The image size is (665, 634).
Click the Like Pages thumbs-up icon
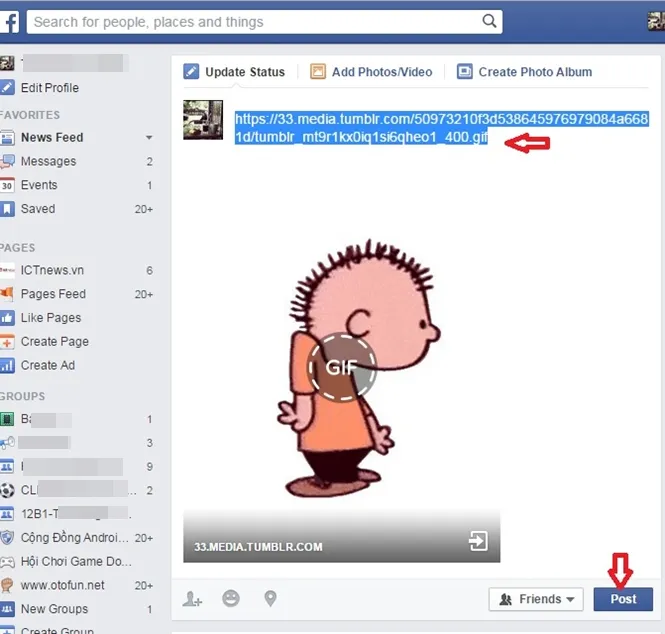point(7,318)
